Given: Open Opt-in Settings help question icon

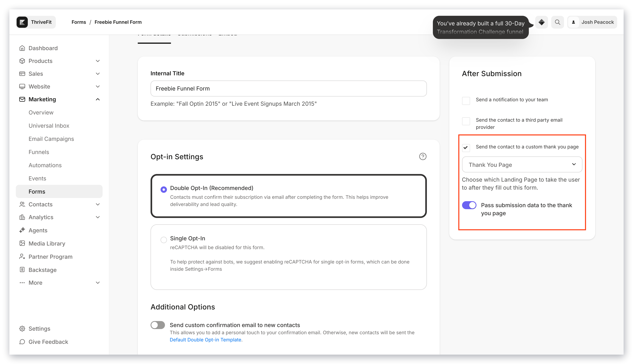Looking at the screenshot, I should pos(423,156).
